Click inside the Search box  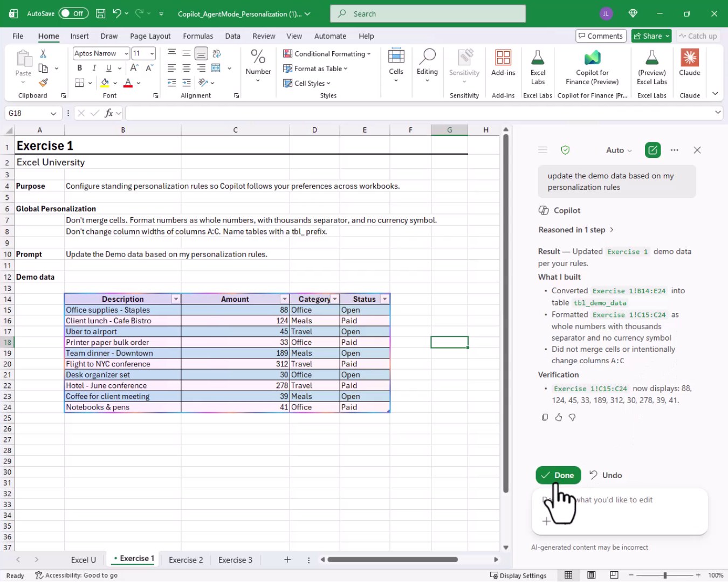(428, 13)
